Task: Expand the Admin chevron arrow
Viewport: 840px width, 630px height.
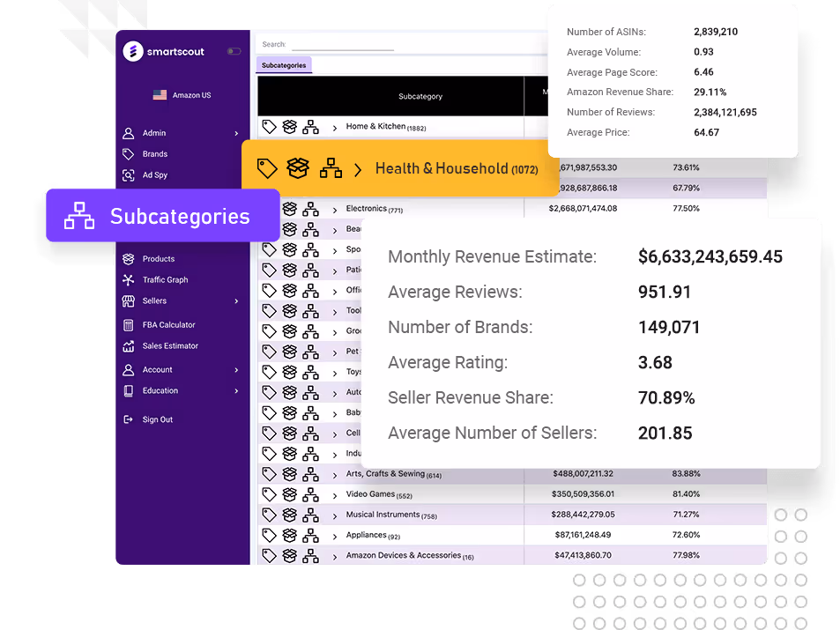Action: (236, 133)
